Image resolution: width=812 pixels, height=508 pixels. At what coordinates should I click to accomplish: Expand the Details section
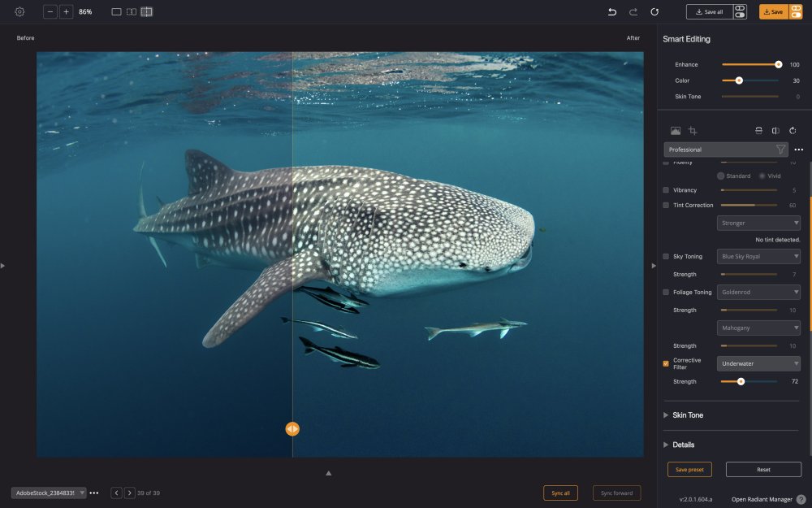[x=666, y=445]
